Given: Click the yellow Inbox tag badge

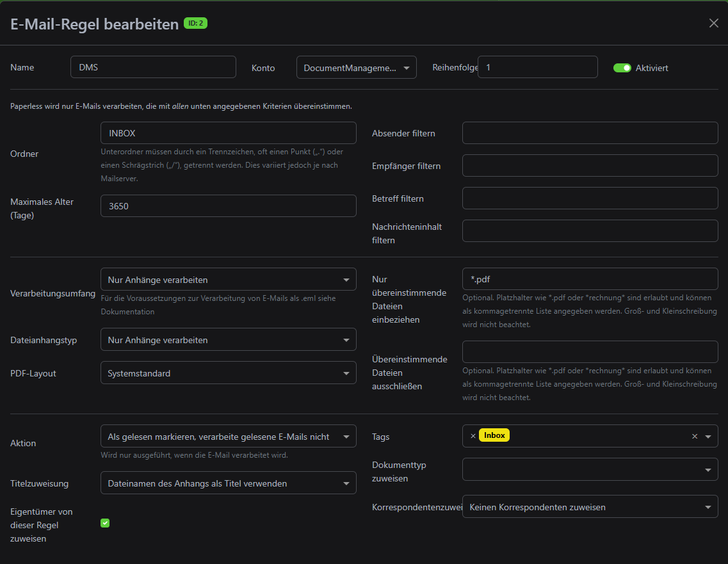Looking at the screenshot, I should [494, 435].
